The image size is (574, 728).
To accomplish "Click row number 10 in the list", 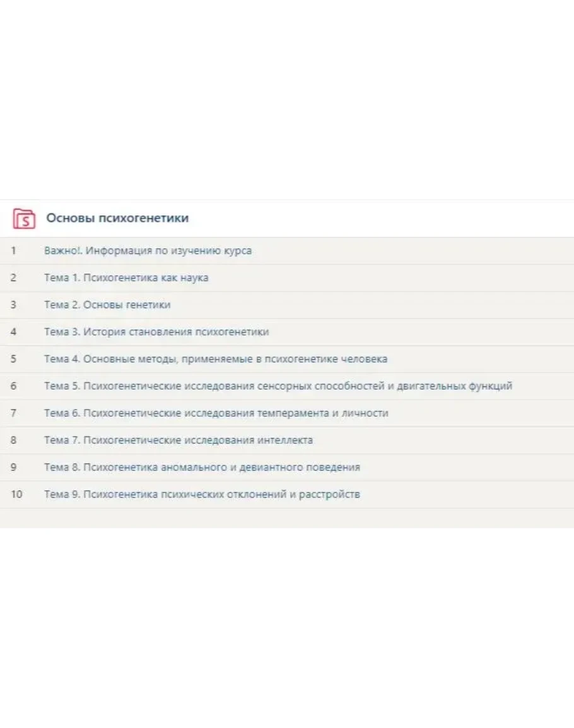I will point(16,495).
